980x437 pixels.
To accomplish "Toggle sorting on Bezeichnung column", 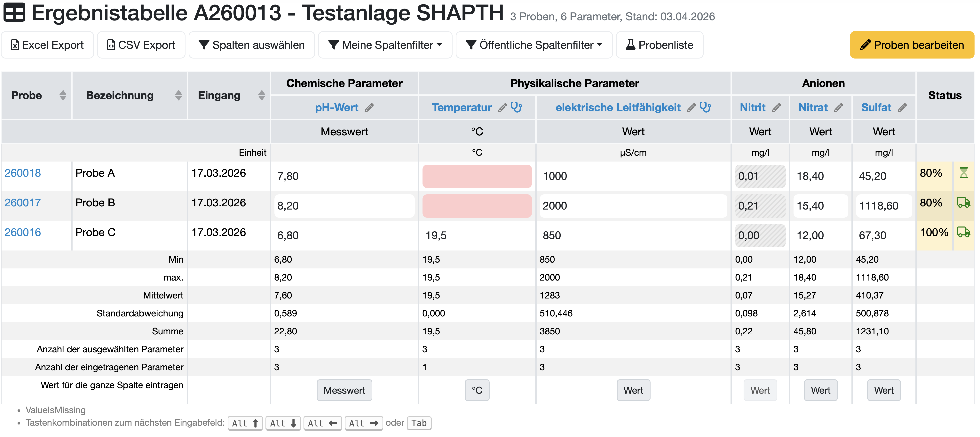I will tap(178, 95).
